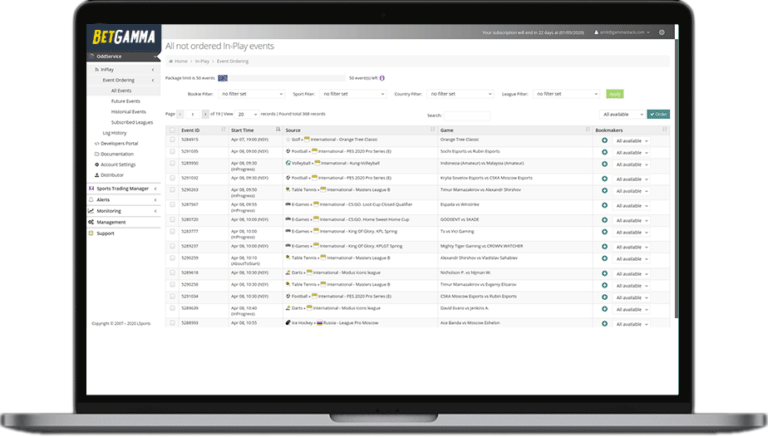The image size is (768, 437).
Task: Click the settings gear in top bar
Action: (661, 33)
